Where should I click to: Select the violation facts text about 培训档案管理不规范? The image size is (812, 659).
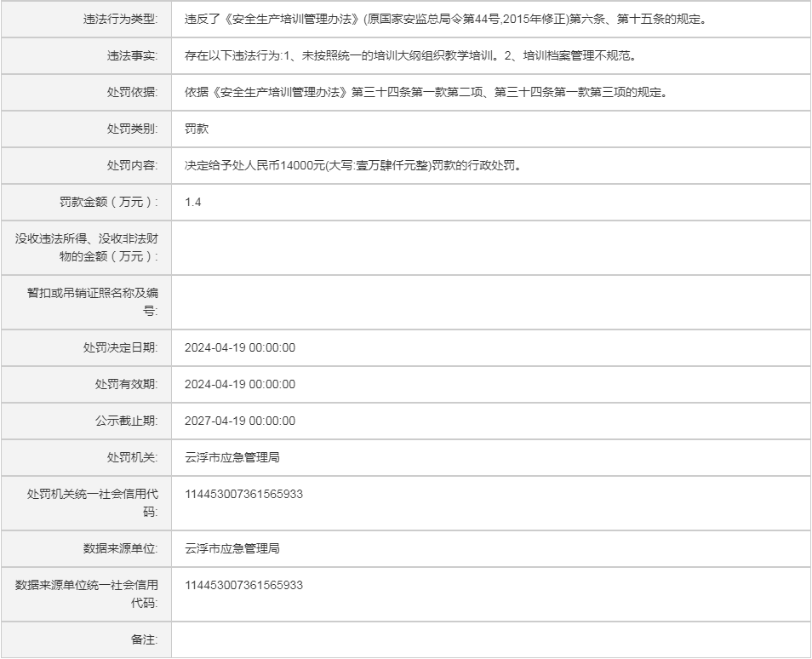pos(410,55)
